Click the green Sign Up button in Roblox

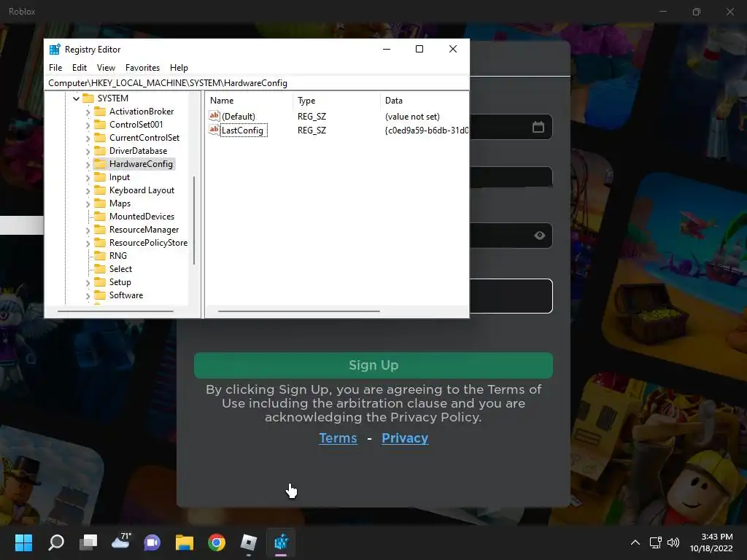click(x=373, y=365)
